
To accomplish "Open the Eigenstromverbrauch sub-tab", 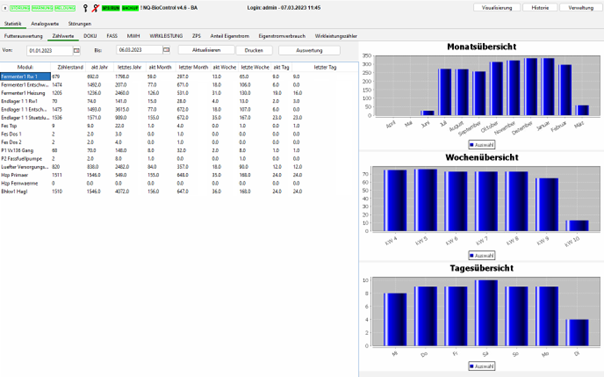I will point(282,36).
